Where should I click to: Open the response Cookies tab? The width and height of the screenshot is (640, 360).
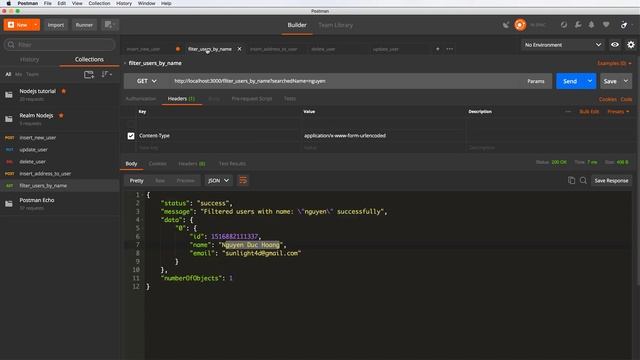(x=158, y=163)
